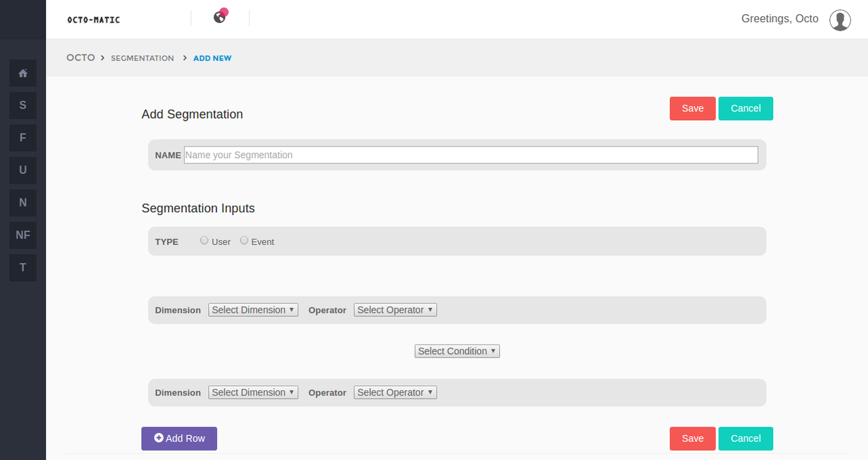Select the User type radio button

click(x=204, y=240)
